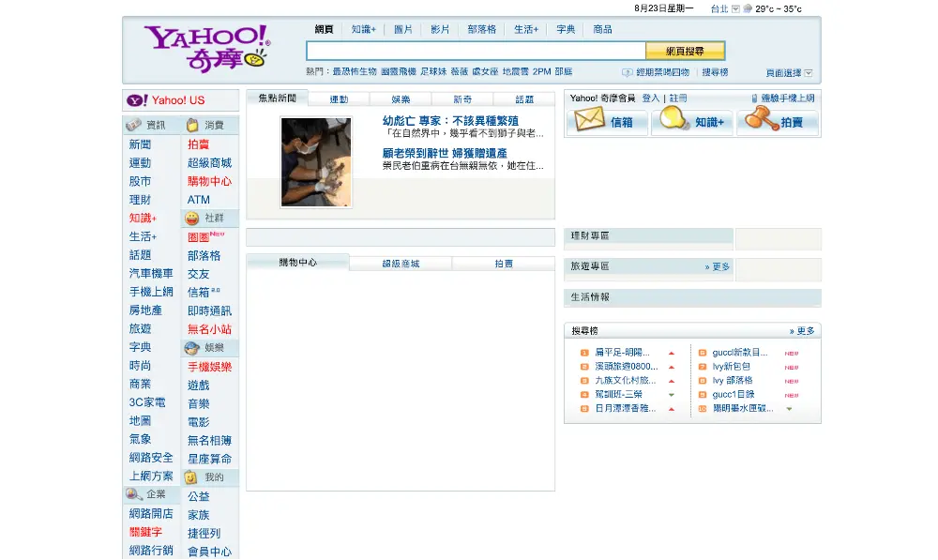This screenshot has width=938, height=560.
Task: Click the 消費 shopping bag icon
Action: [x=192, y=125]
